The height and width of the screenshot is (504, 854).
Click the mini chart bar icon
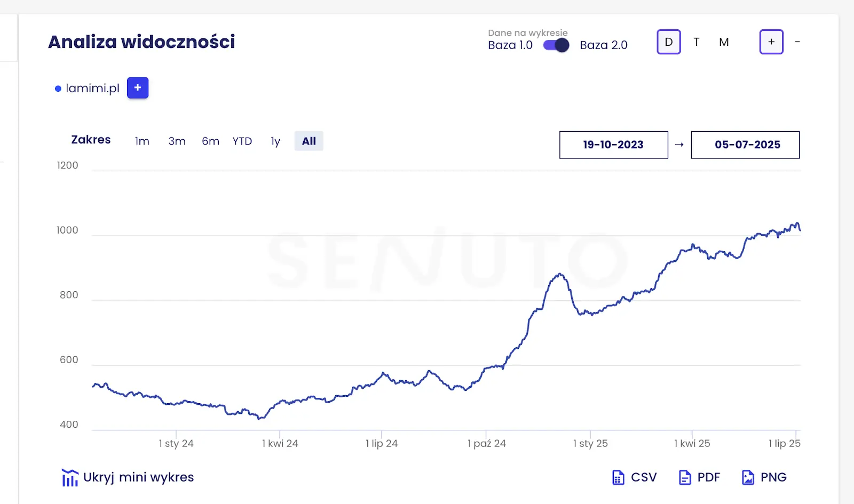coord(70,478)
